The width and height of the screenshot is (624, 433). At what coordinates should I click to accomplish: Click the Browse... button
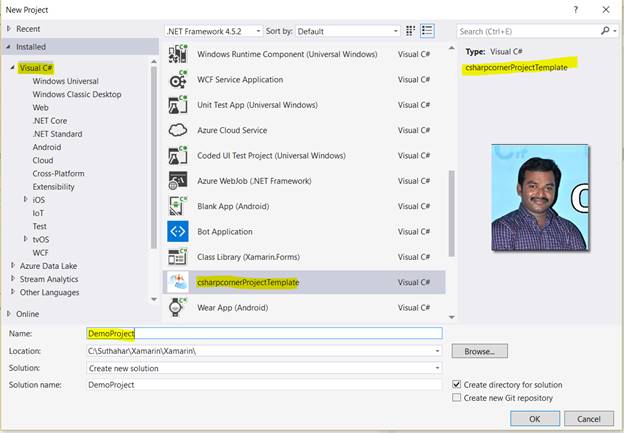pyautogui.click(x=480, y=351)
